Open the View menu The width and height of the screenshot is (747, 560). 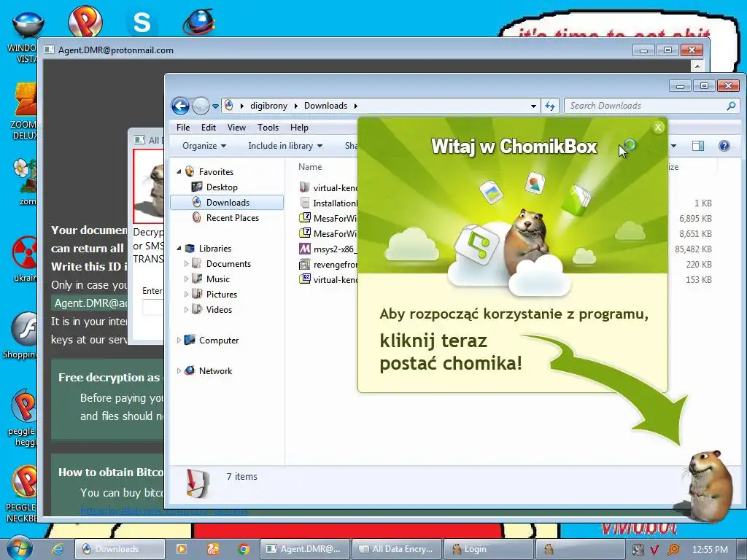tap(236, 128)
